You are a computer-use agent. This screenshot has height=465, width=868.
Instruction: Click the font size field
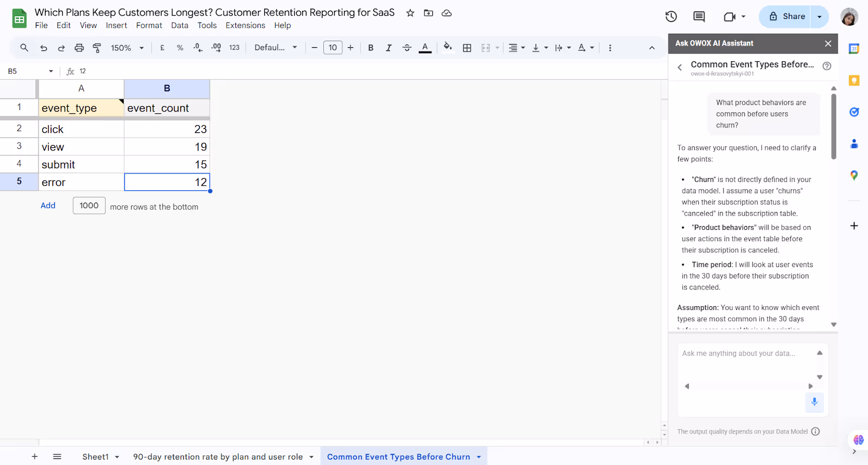[333, 48]
